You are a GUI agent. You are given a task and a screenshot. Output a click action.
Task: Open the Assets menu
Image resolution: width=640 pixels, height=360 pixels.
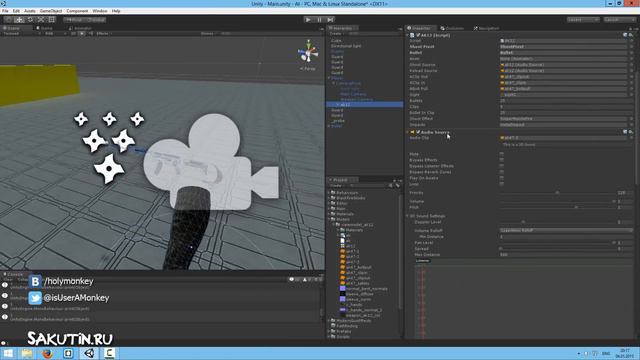[29, 11]
